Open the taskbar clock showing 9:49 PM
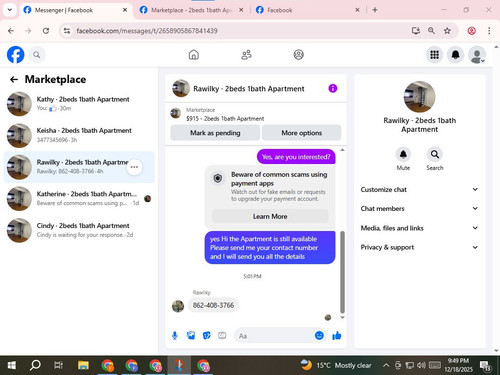 pos(458,365)
